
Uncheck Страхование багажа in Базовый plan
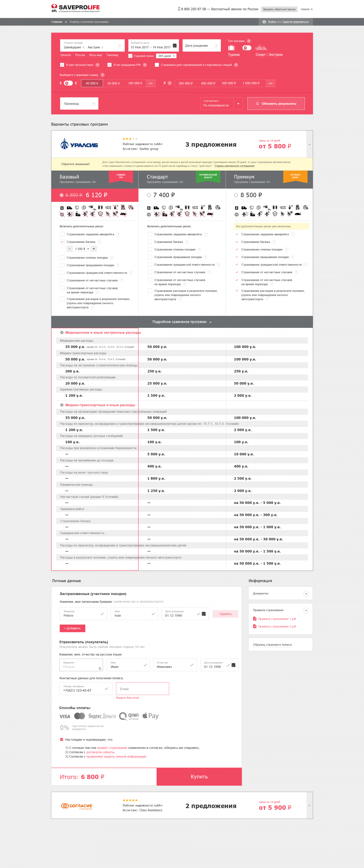62,242
